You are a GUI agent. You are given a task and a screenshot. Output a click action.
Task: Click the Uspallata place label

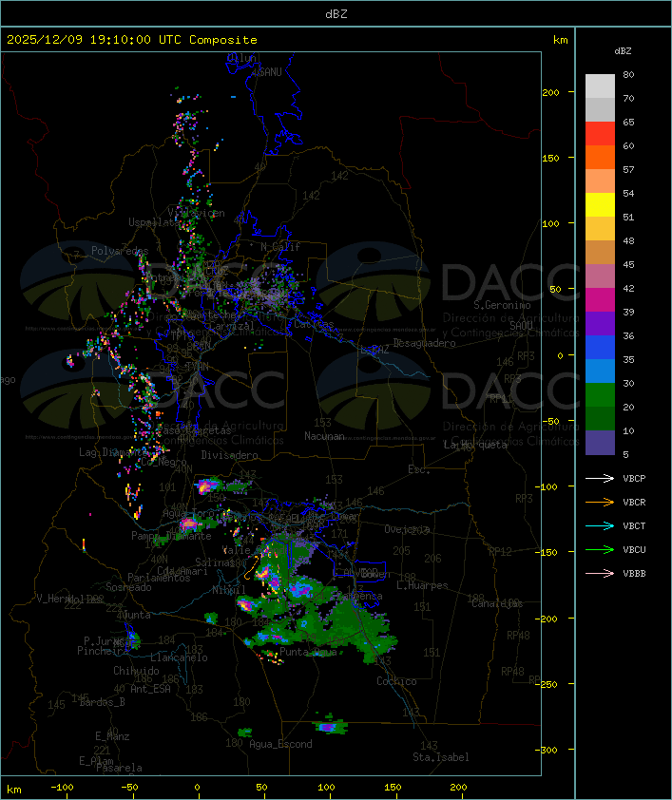(154, 222)
